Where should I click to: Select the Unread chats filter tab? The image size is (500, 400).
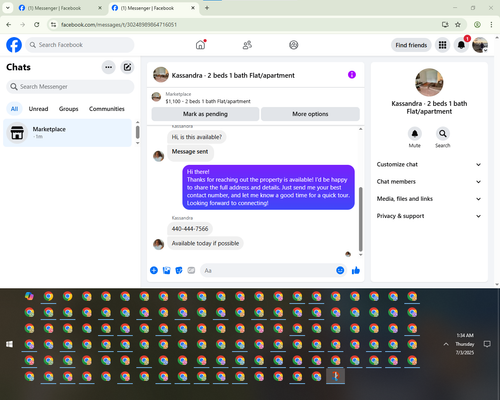point(38,109)
